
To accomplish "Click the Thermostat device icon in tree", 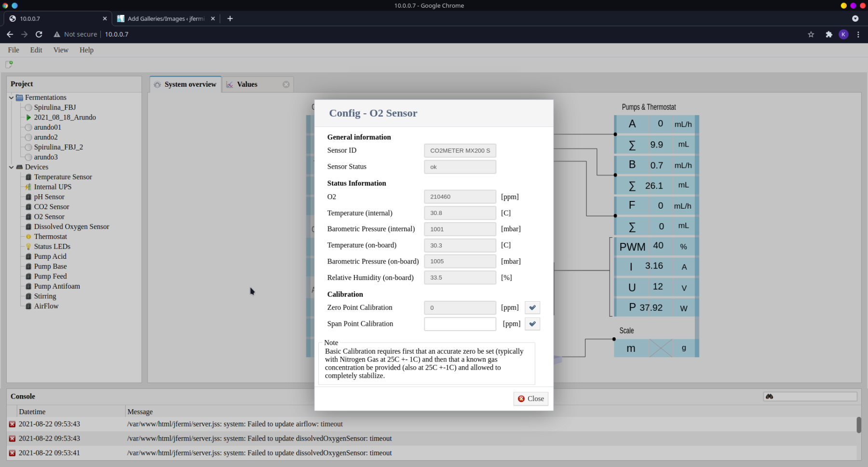I will (x=28, y=237).
